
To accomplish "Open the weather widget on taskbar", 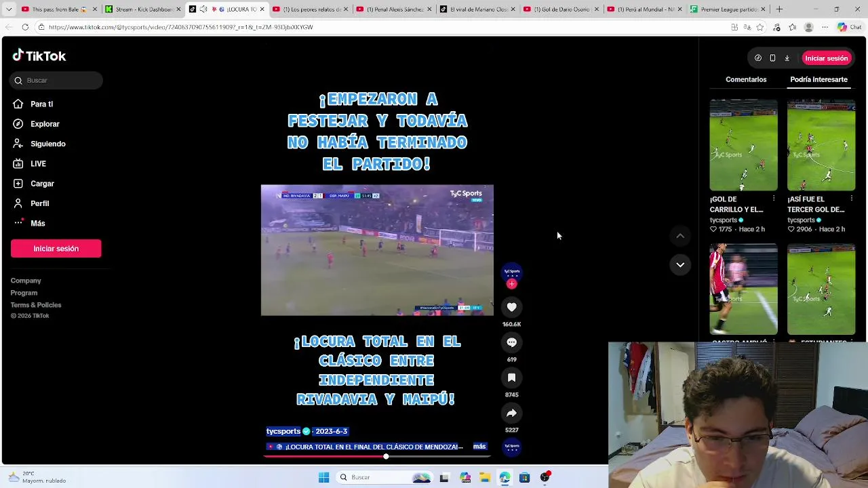I will (x=37, y=477).
